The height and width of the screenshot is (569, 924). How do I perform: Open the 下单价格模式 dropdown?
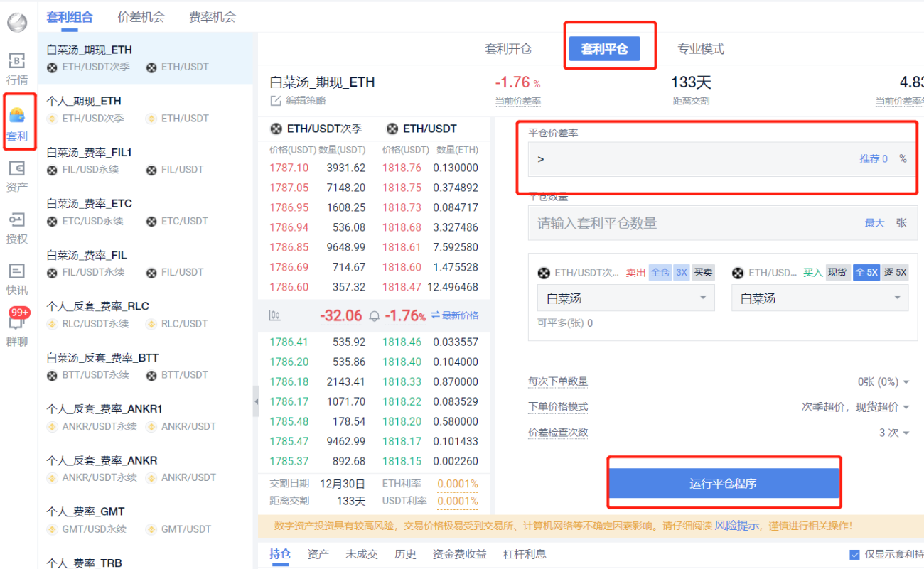click(856, 407)
